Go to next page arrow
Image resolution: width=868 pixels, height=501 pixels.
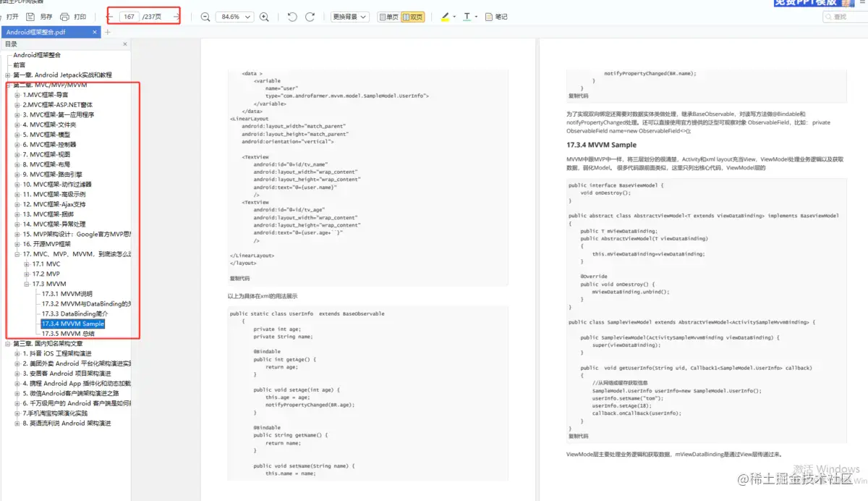tap(176, 17)
